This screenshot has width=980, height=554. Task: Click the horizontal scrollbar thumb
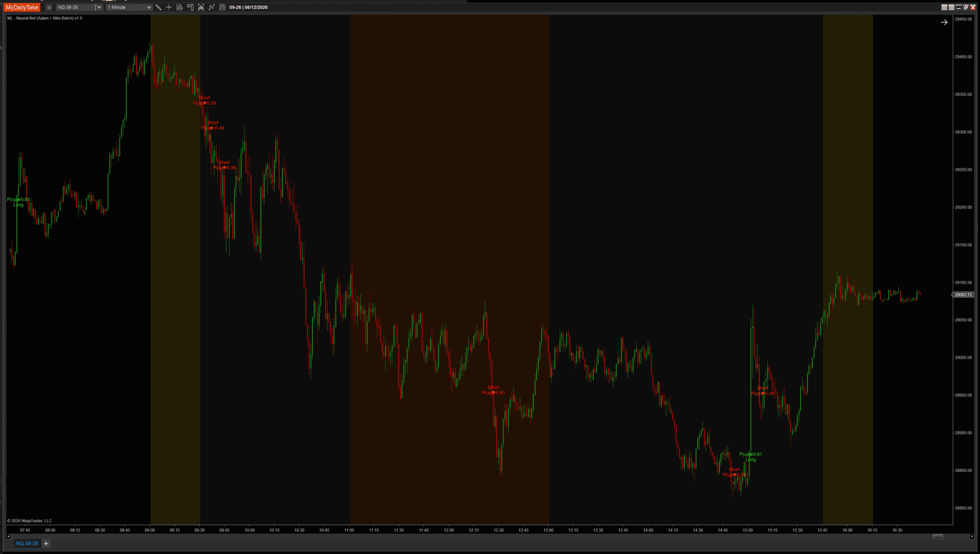(x=938, y=536)
